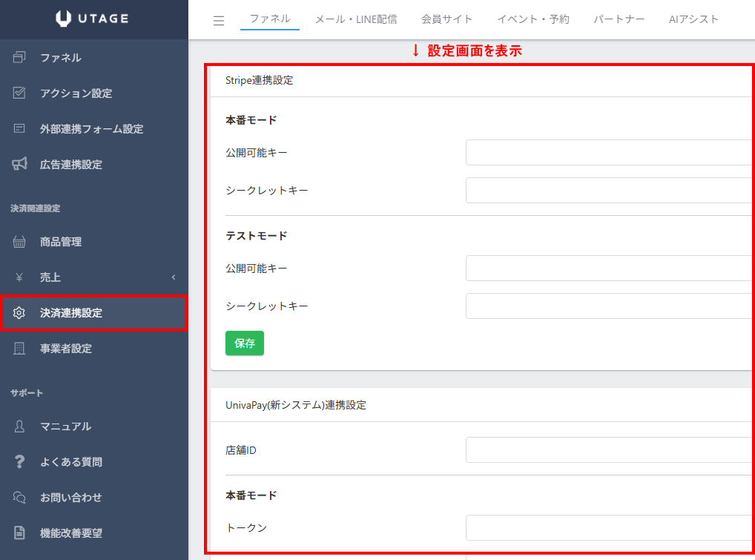Viewport: 755px width, 560px height.
Task: Focus the 本番モード Stripe 公開可能キー field
Action: point(610,153)
